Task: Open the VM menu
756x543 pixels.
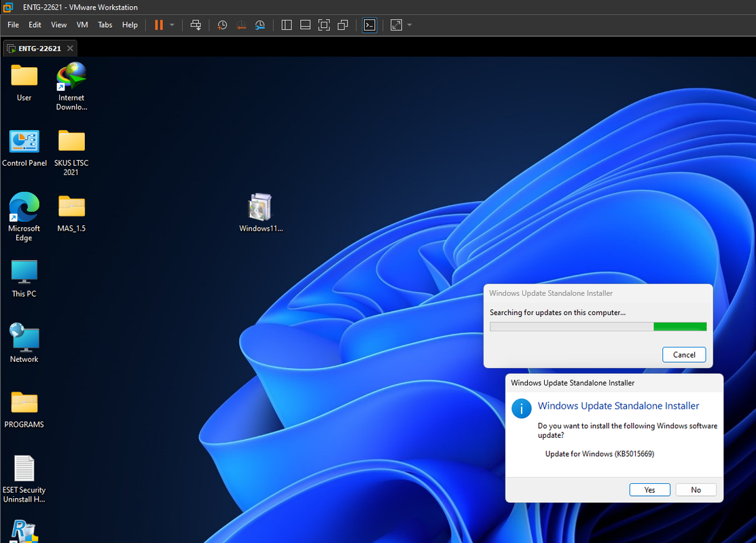Action: (x=82, y=25)
